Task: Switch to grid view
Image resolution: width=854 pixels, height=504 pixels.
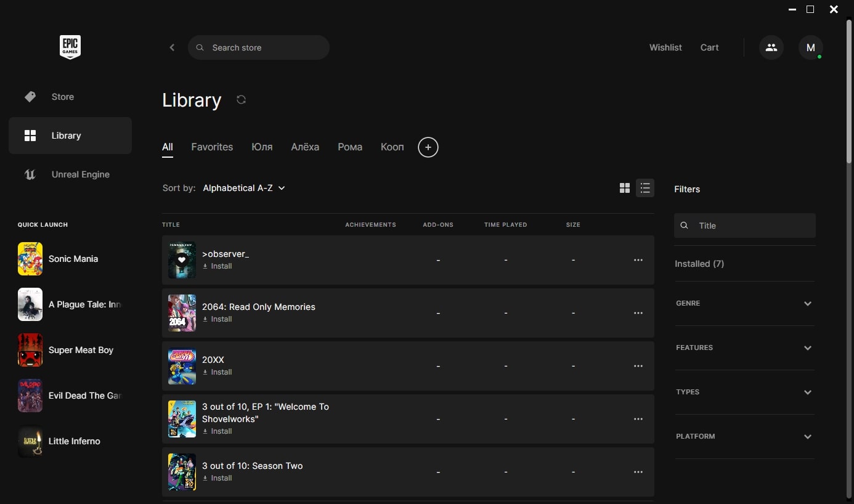Action: [x=625, y=188]
